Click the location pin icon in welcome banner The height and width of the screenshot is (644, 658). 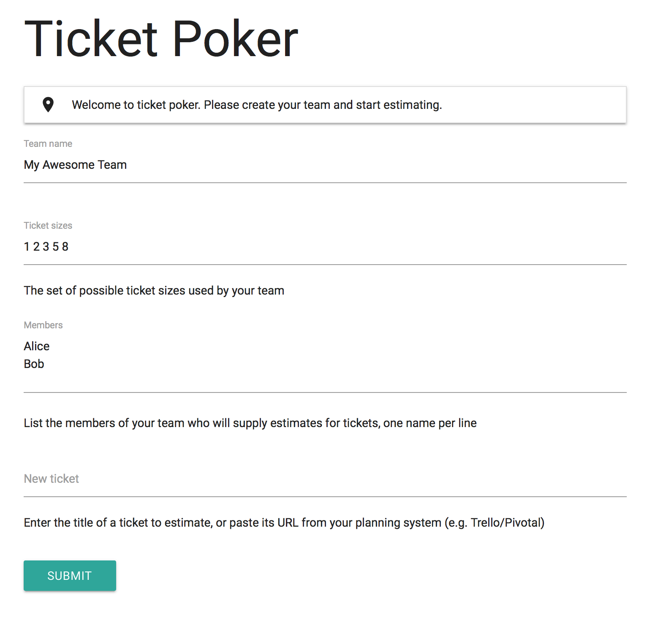(x=48, y=105)
